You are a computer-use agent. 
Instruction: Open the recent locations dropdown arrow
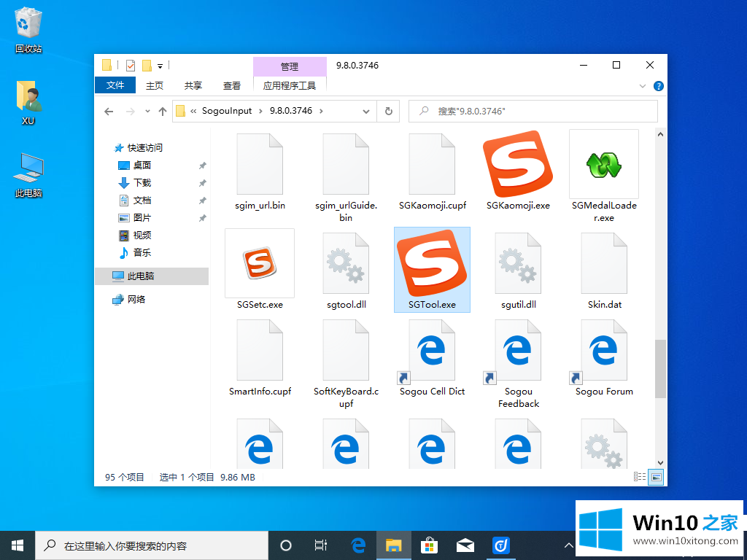click(x=147, y=111)
